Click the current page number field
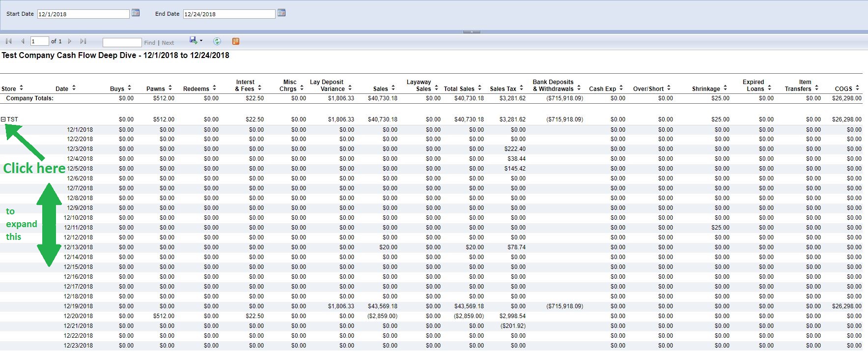The height and width of the screenshot is (352, 868). pos(39,41)
